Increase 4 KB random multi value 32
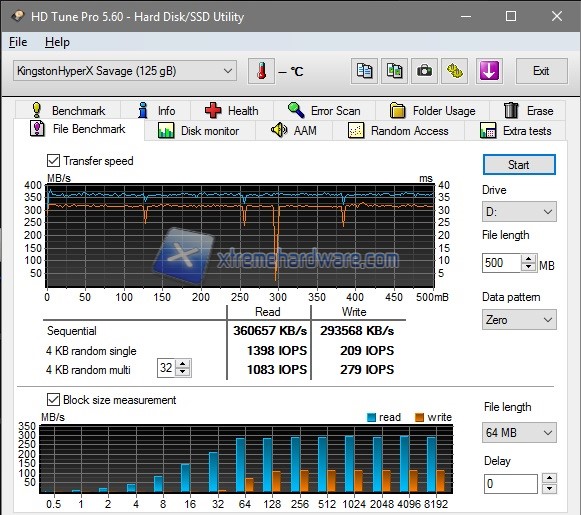Viewport: 581px width, 515px height. pos(182,363)
